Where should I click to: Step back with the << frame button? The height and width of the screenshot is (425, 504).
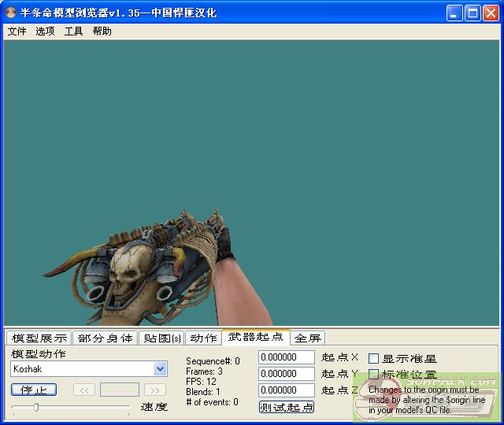pos(83,390)
